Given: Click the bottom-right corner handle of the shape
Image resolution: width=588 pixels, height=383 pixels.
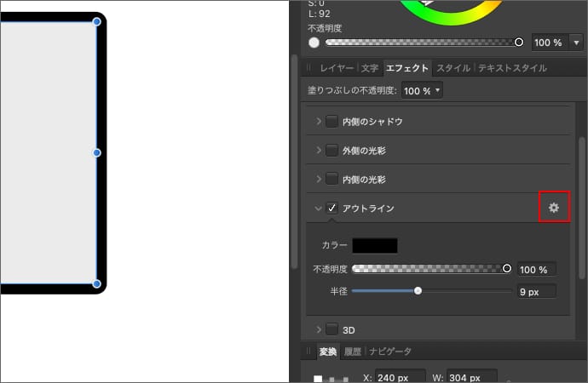Looking at the screenshot, I should 96,283.
